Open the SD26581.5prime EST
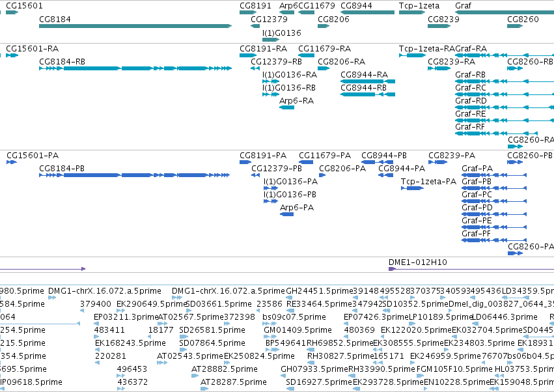The image size is (554, 392). click(x=184, y=337)
